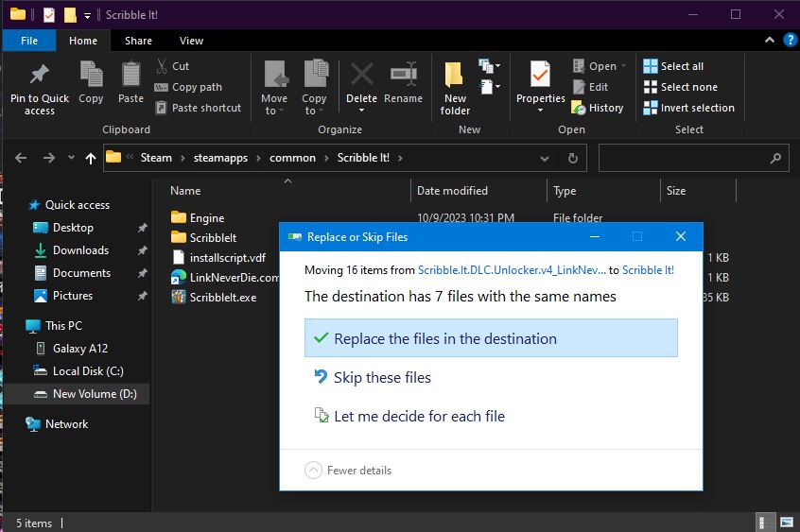
Task: Click the search box in Explorer
Action: click(683, 158)
